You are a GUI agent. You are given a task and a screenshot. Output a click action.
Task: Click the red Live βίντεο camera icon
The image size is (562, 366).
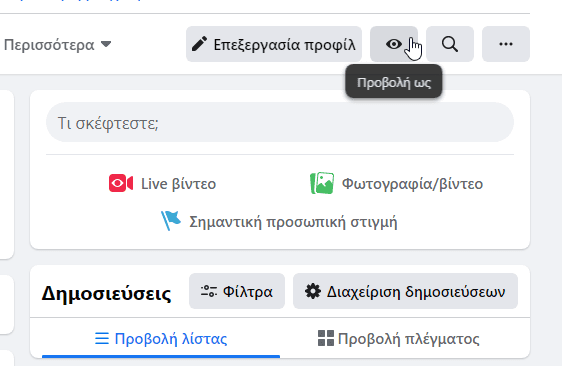[x=121, y=183]
